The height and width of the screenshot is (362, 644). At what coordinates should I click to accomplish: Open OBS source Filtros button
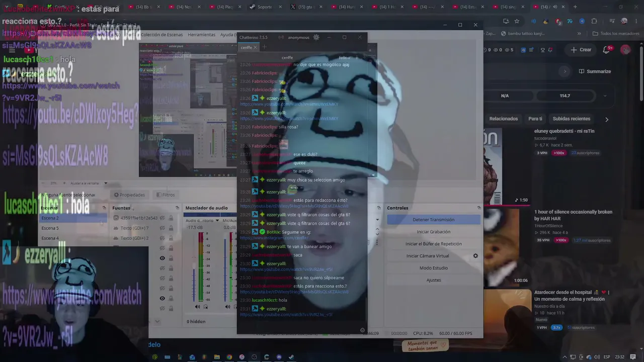pos(166,195)
